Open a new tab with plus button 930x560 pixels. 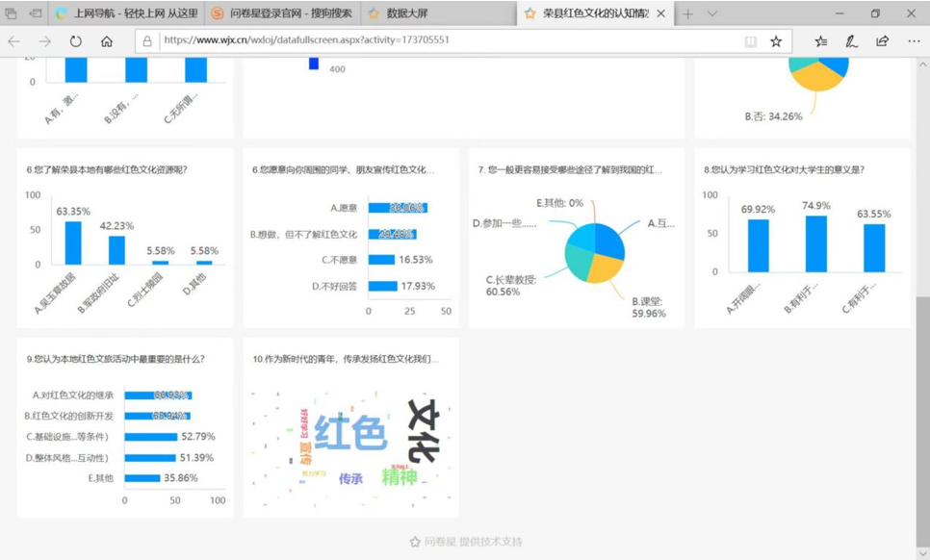tap(687, 13)
